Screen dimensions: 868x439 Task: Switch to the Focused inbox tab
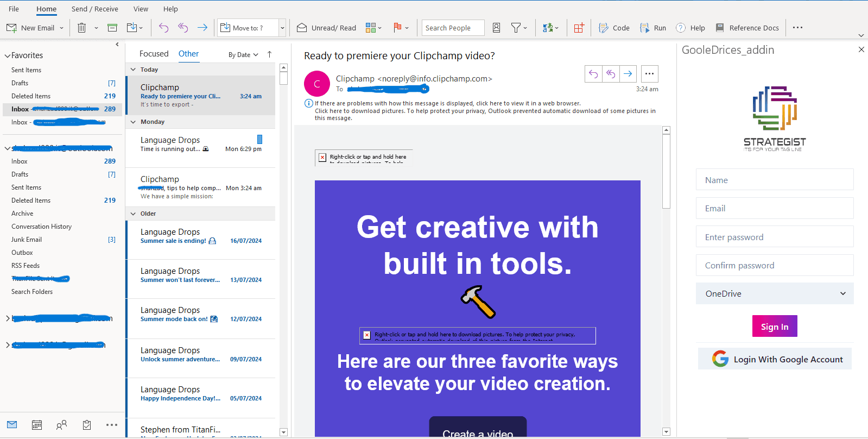pos(154,54)
